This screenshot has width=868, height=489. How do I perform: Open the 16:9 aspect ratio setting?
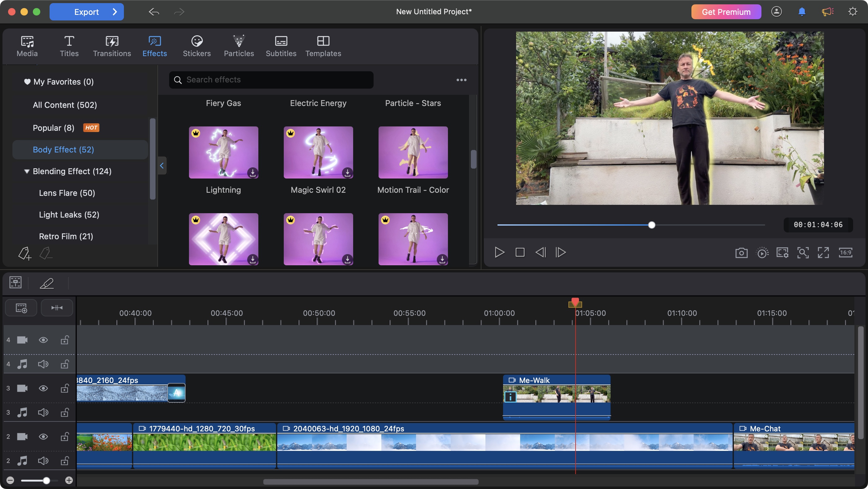click(x=846, y=252)
